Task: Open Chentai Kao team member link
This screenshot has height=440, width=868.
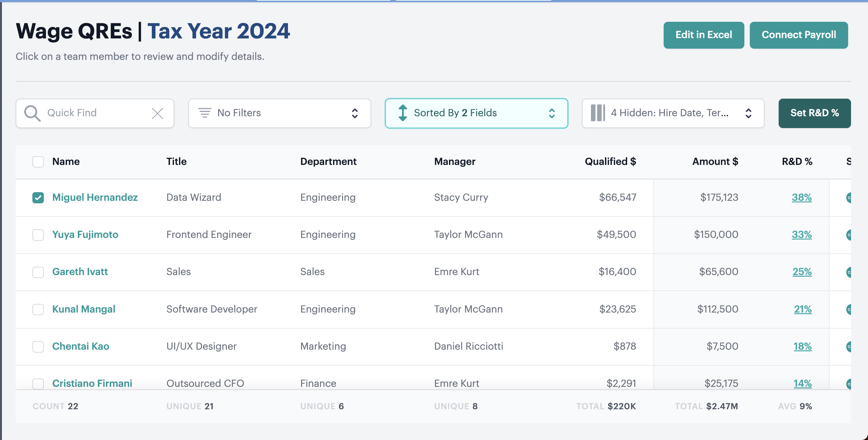Action: 80,346
